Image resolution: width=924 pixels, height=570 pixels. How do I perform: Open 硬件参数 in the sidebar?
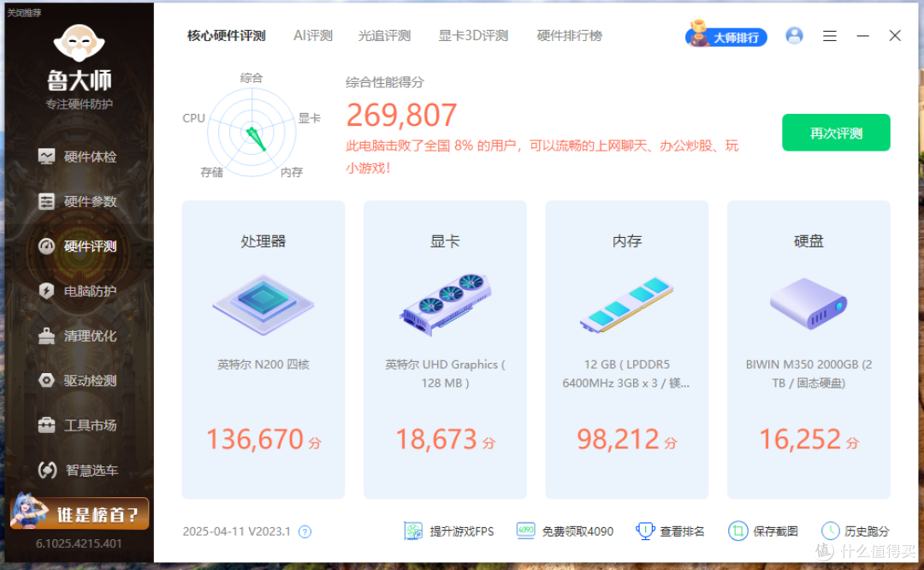click(x=77, y=201)
